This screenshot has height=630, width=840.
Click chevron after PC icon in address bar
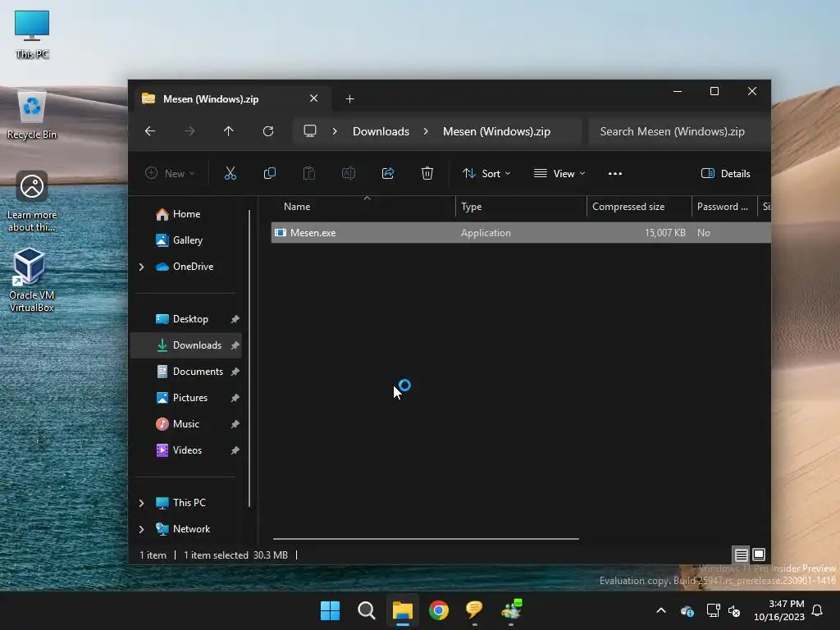pyautogui.click(x=335, y=131)
